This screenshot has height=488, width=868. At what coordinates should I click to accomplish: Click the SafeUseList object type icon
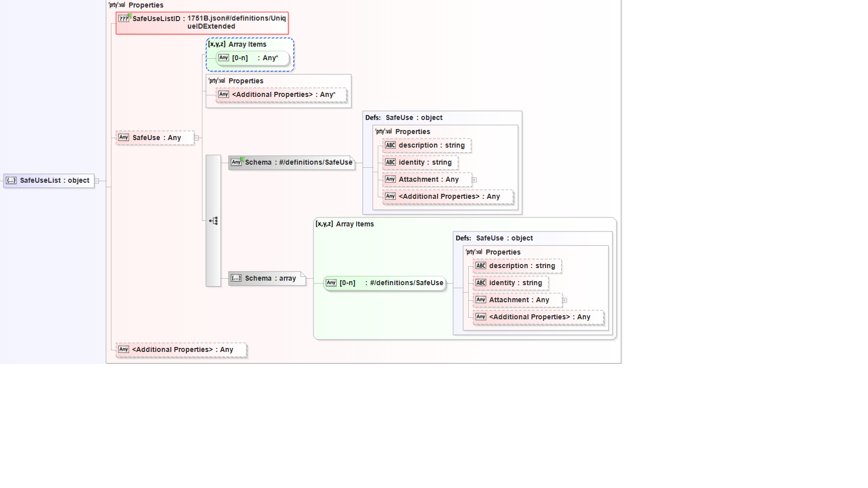[x=11, y=181]
